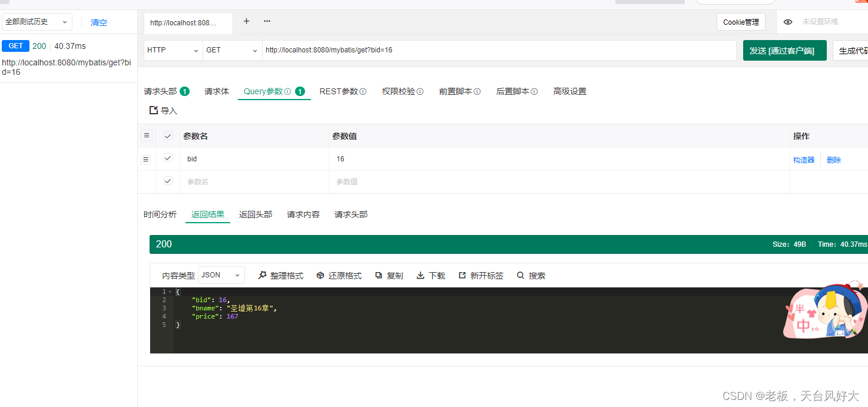Click the 还原格式 restore format tool
This screenshot has height=407, width=868.
pyautogui.click(x=339, y=276)
